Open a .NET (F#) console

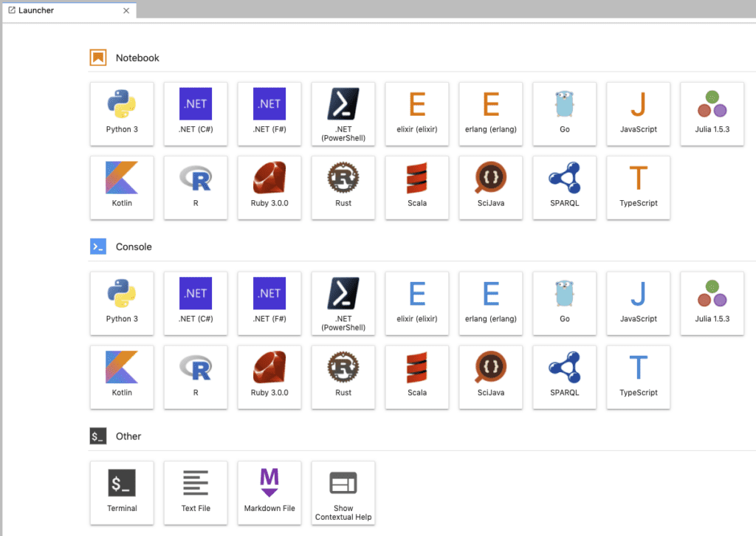click(x=269, y=303)
